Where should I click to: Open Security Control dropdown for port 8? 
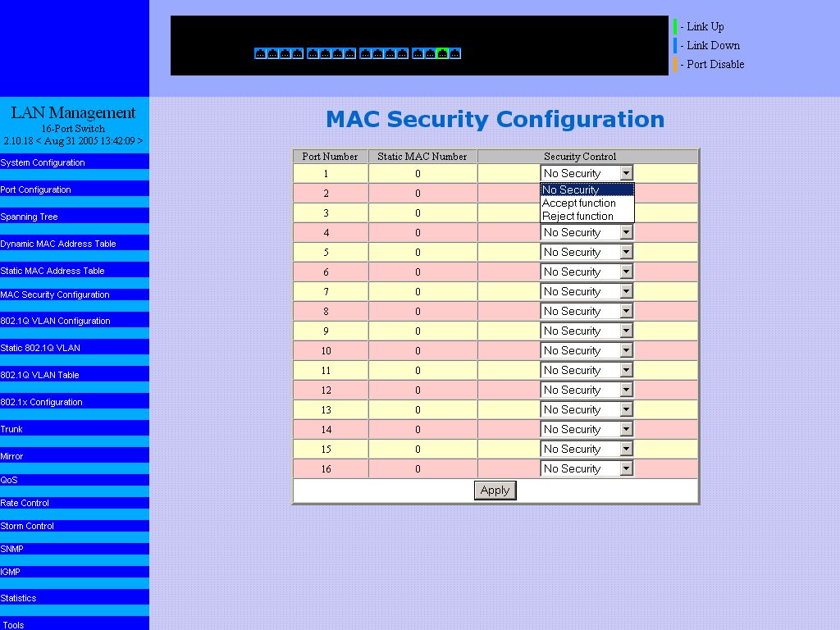click(x=587, y=312)
